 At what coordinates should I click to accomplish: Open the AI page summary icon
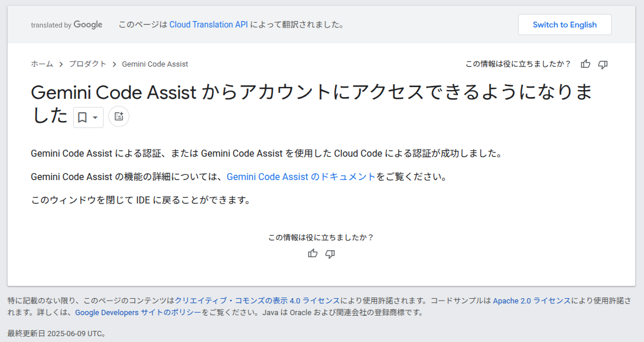click(119, 116)
